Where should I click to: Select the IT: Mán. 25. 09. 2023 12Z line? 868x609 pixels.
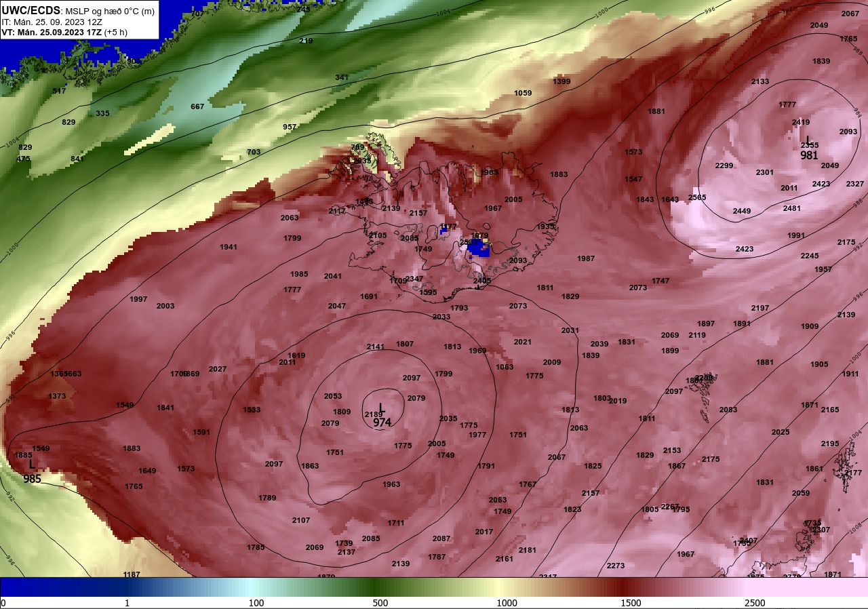click(52, 22)
